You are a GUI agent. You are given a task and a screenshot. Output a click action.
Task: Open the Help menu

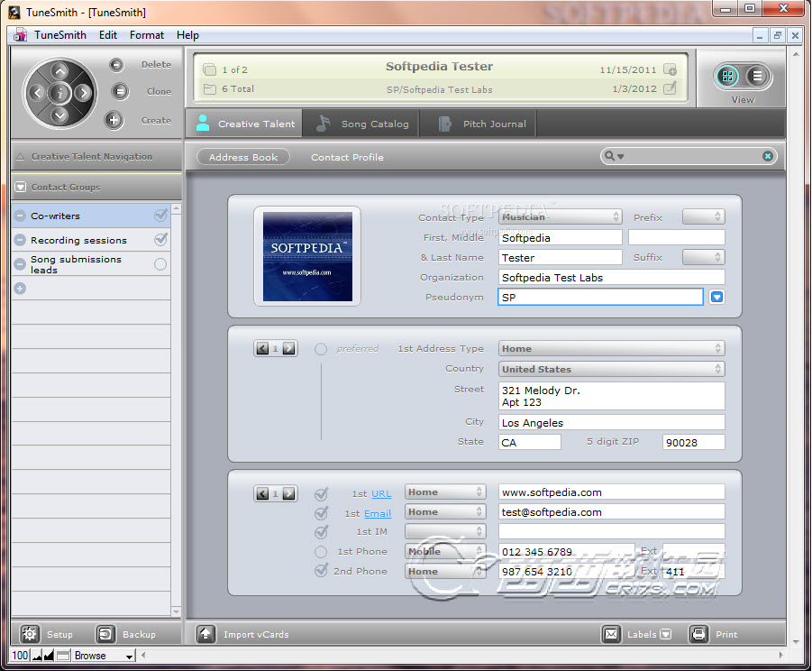pos(187,34)
